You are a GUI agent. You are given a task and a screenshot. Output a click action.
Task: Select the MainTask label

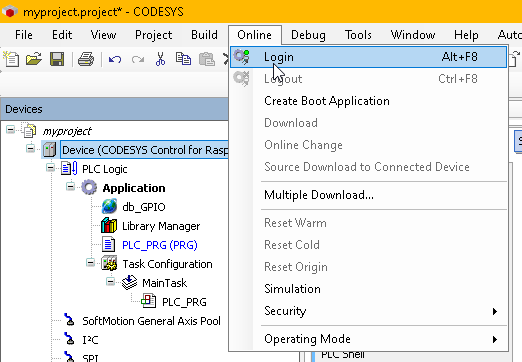click(165, 283)
